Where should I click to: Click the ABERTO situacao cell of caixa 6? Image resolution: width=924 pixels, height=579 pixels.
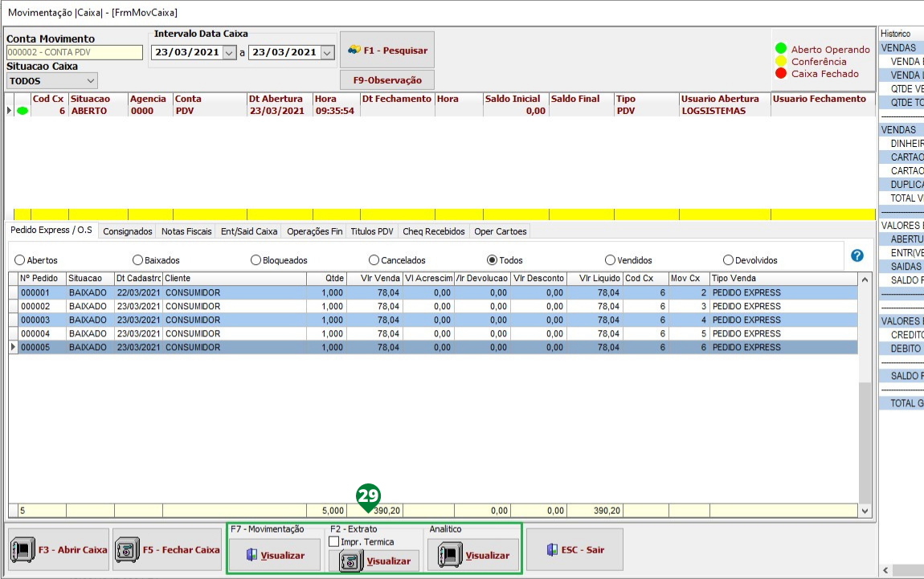[98, 111]
